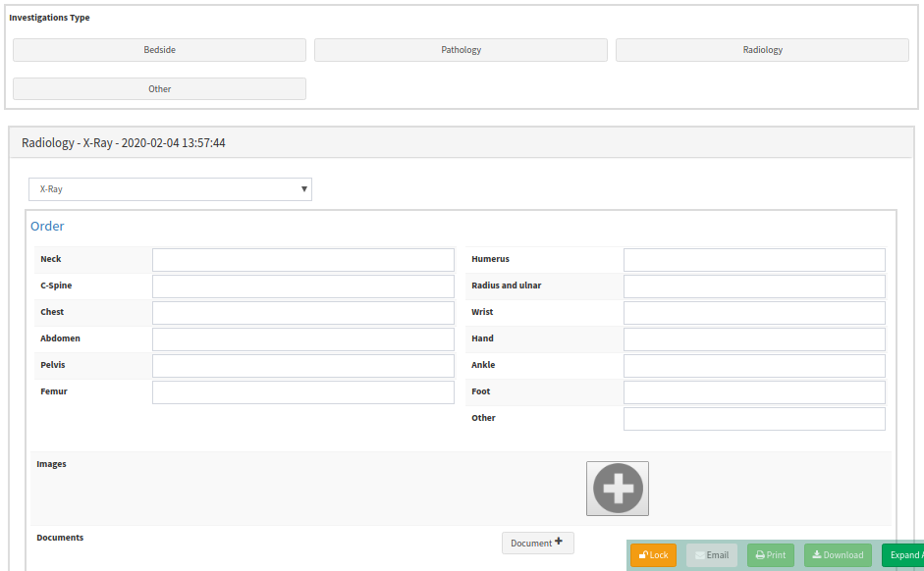Click the Neck input field
This screenshot has width=924, height=571.
click(302, 260)
